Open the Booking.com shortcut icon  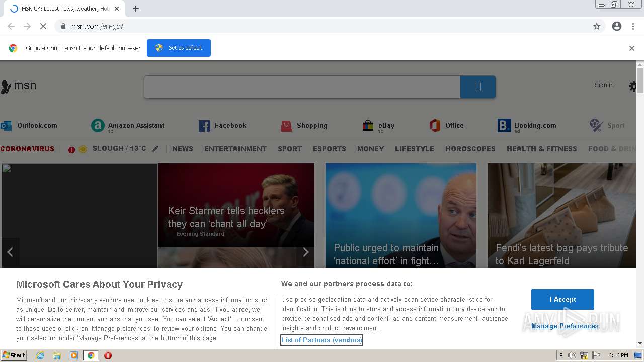pos(504,126)
